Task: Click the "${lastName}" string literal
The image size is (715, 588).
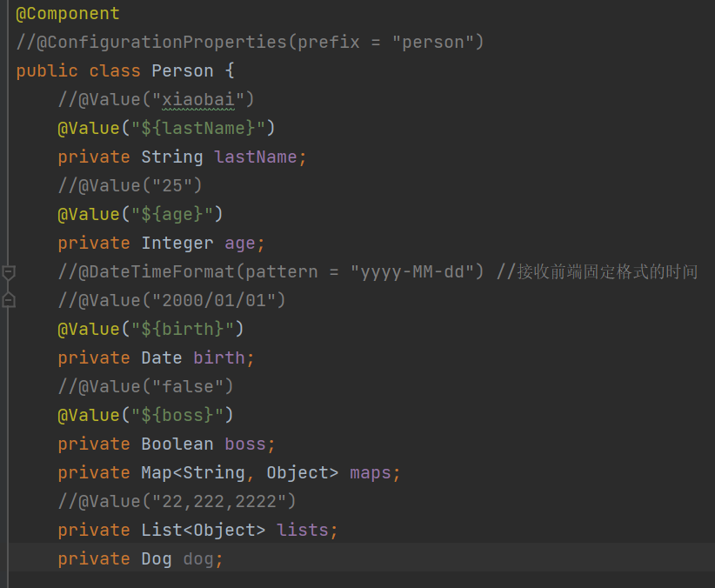Action: point(198,128)
